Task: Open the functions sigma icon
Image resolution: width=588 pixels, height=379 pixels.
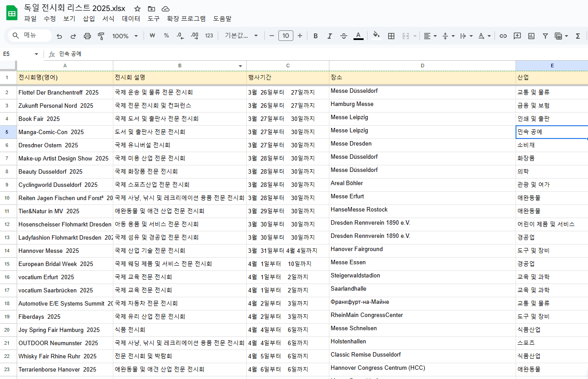Action: click(578, 36)
